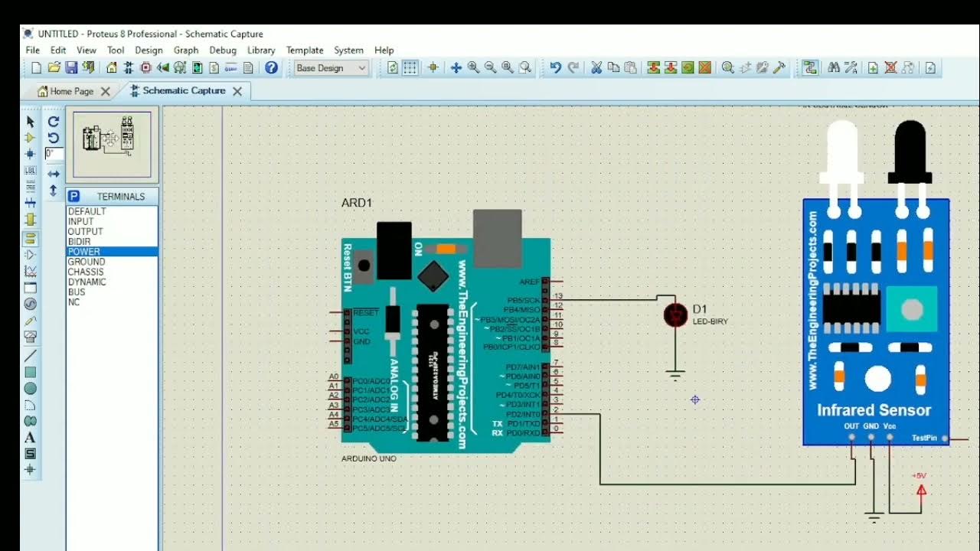This screenshot has height=551, width=980.
Task: Select DEFAULT in the terminals list
Action: coord(112,211)
